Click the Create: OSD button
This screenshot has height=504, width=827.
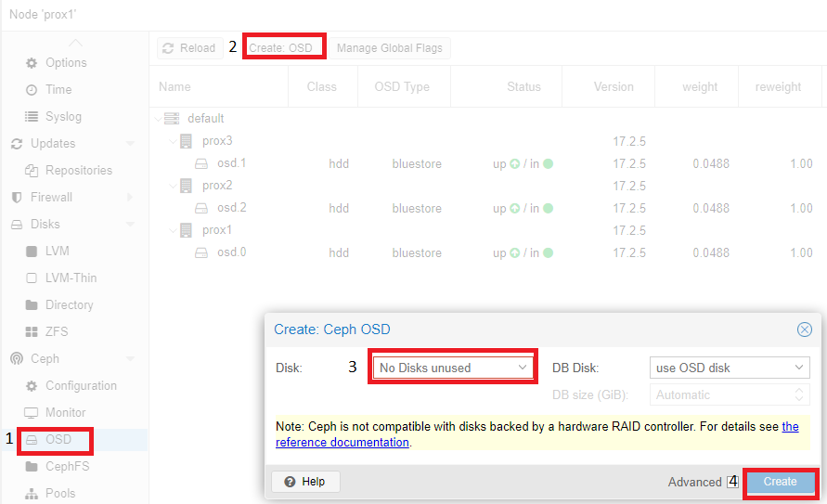(x=285, y=48)
